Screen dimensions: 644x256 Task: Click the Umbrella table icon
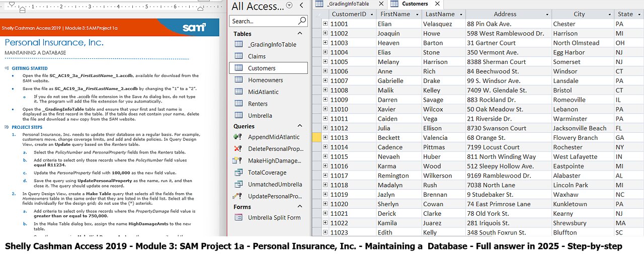(x=238, y=115)
